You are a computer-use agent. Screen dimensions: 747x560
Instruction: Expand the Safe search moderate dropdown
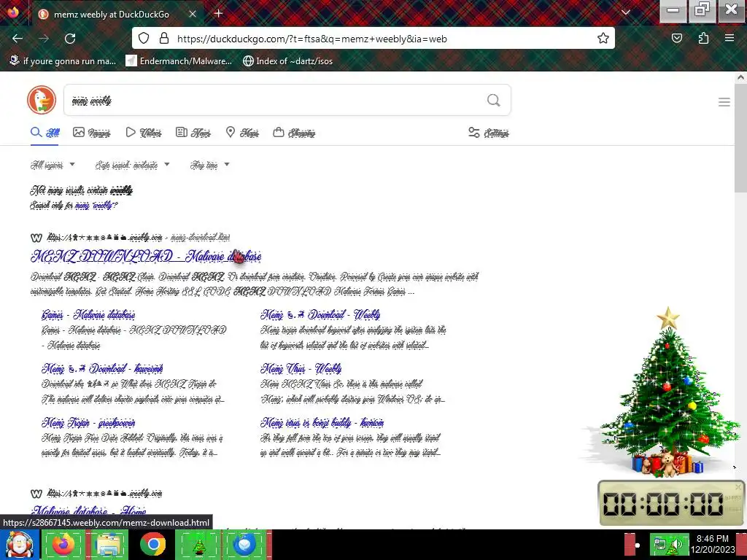132,165
